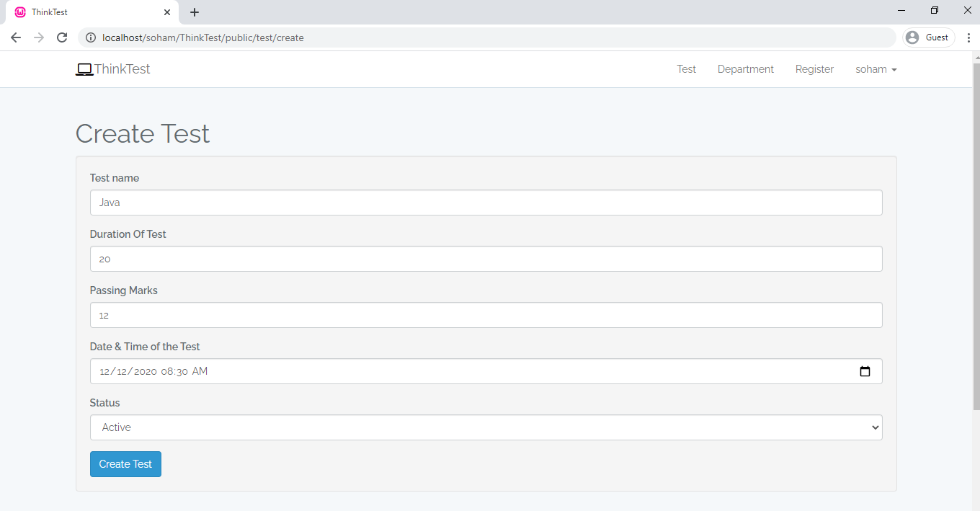Click the ThinkTest tab favicon
Viewport: 980px width, 511px height.
[20, 12]
